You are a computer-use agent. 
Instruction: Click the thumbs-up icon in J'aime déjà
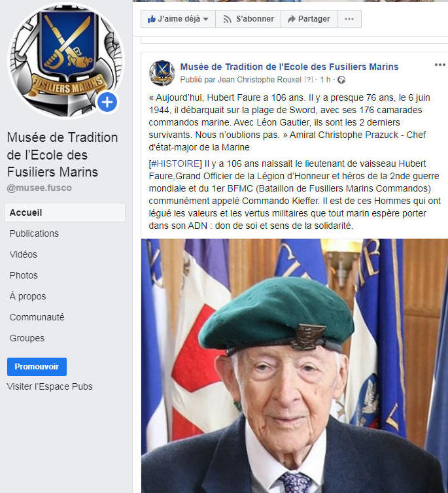[x=152, y=19]
